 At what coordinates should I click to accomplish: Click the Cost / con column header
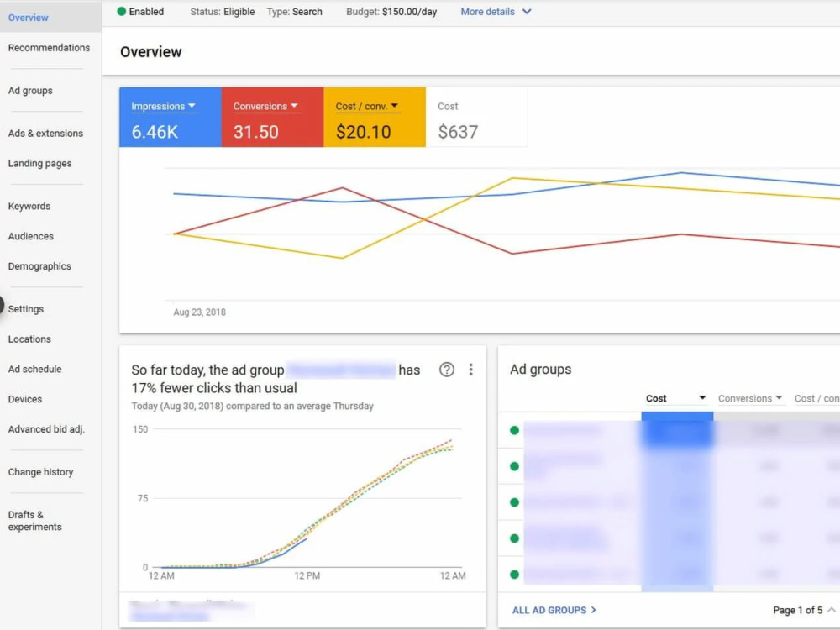pyautogui.click(x=816, y=398)
